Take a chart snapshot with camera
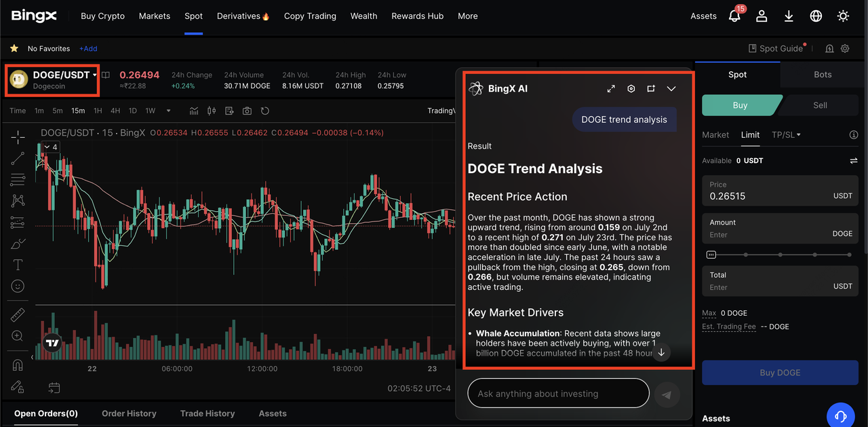The width and height of the screenshot is (868, 427). 247,111
